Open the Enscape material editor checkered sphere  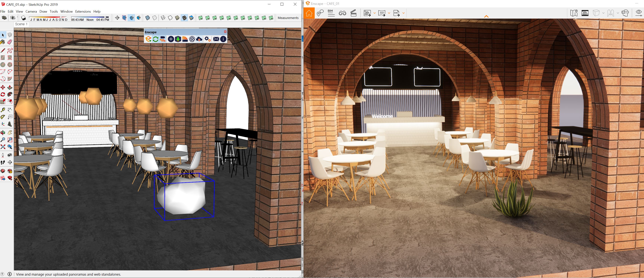(192, 39)
